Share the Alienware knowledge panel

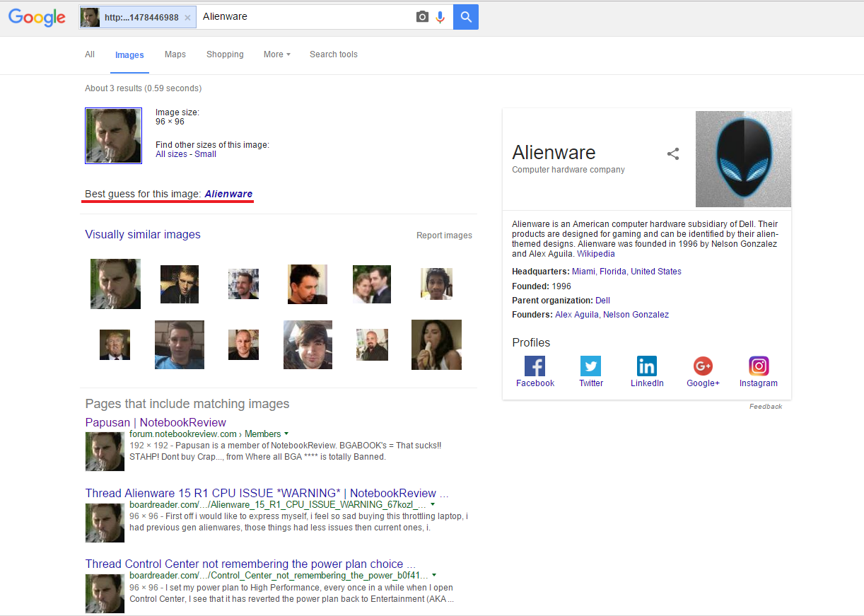(673, 153)
